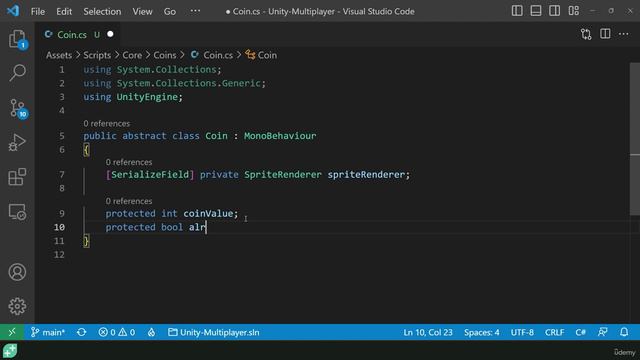The image size is (640, 360).
Task: Click the line number 5 in the gutter
Action: tap(62, 136)
